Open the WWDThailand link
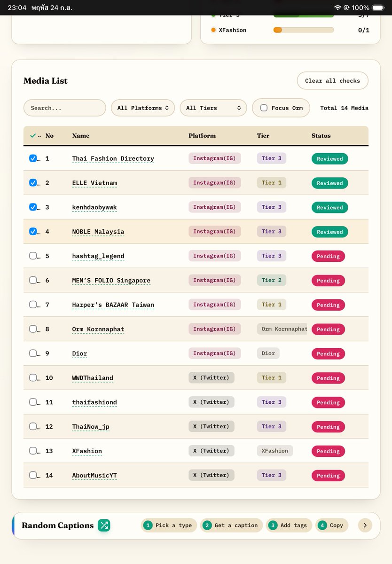The image size is (392, 564). 93,378
